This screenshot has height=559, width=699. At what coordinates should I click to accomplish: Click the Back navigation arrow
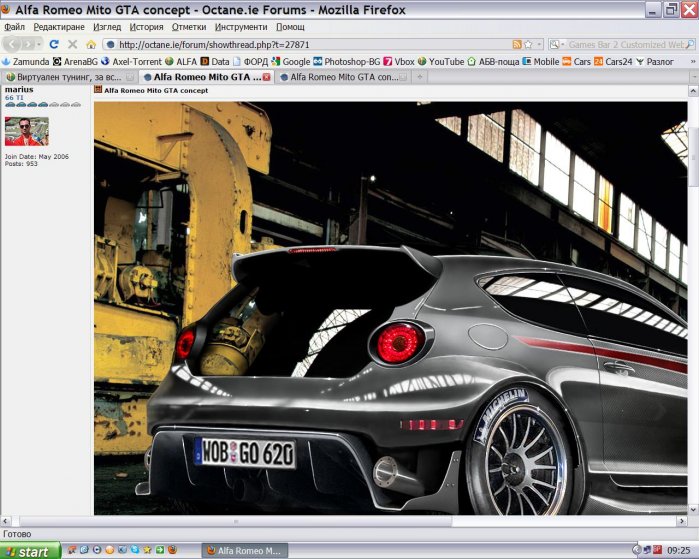[13, 45]
